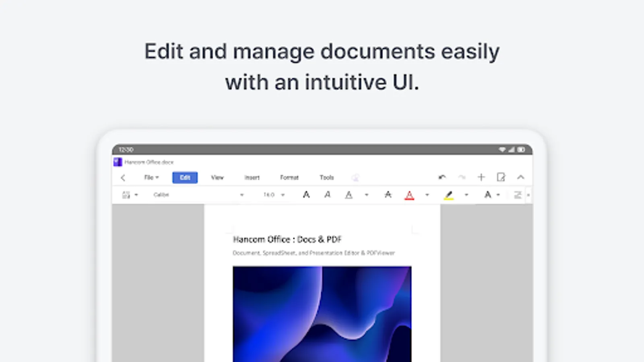The width and height of the screenshot is (644, 362).
Task: Redo the last undone action
Action: [462, 177]
